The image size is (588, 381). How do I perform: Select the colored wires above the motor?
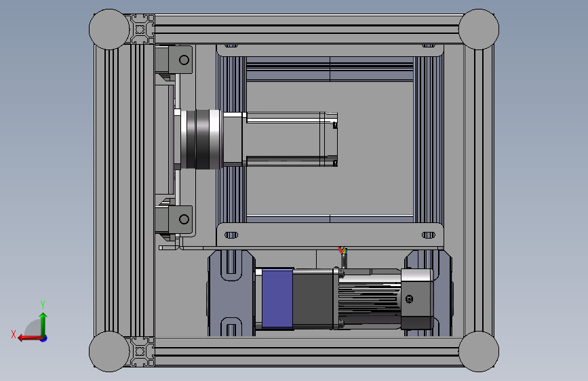coord(342,251)
